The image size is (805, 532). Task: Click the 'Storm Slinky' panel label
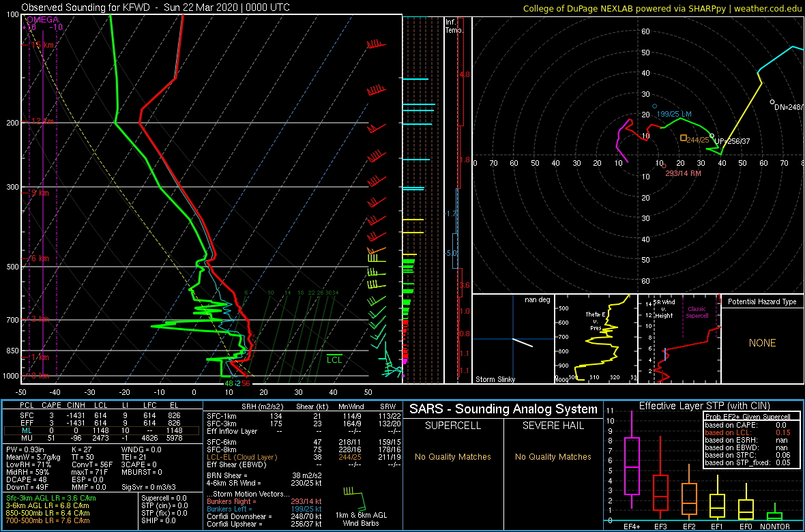(495, 379)
